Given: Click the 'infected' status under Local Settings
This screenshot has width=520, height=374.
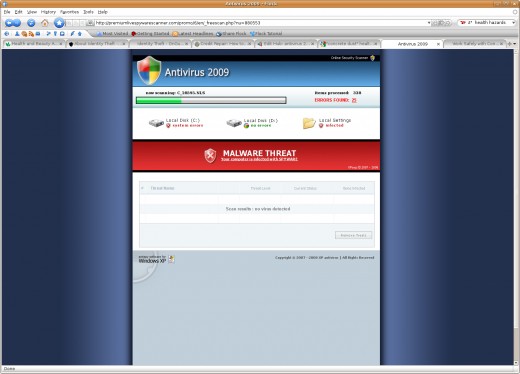Looking at the screenshot, I should [334, 126].
